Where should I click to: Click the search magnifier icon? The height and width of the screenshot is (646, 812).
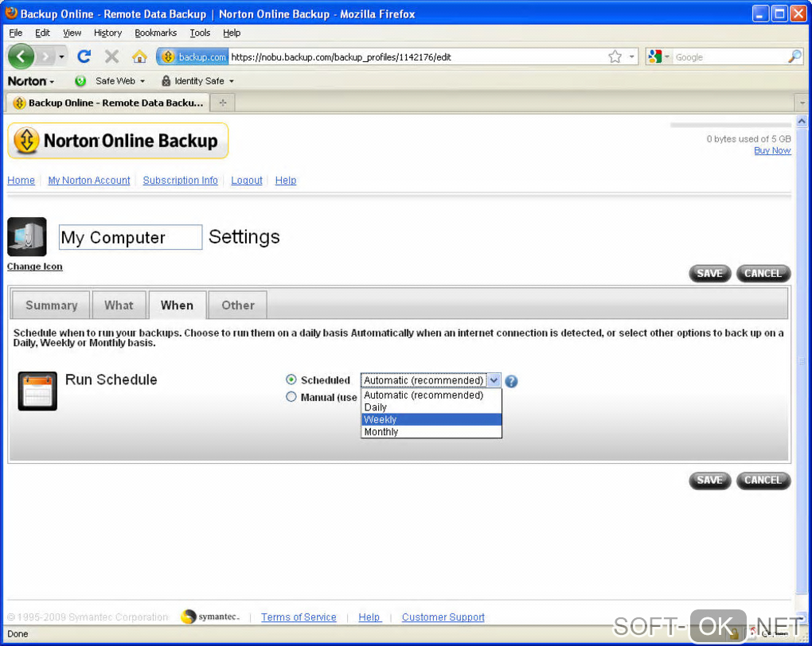(x=794, y=57)
